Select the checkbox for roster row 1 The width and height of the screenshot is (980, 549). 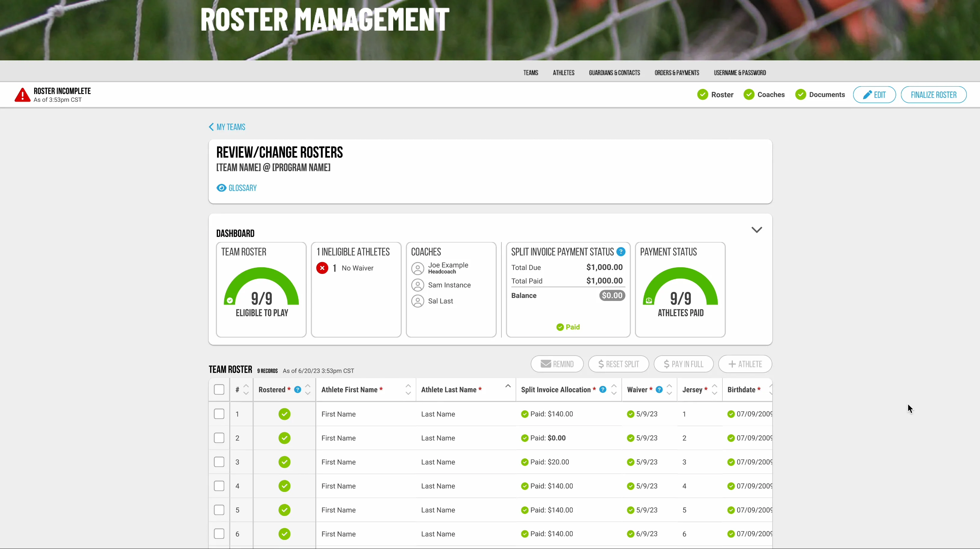219,414
